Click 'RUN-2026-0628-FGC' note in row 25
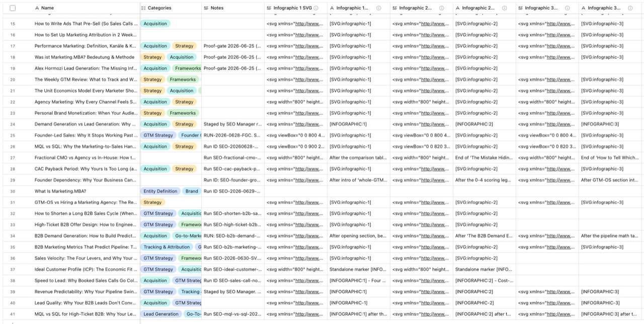 [233, 135]
